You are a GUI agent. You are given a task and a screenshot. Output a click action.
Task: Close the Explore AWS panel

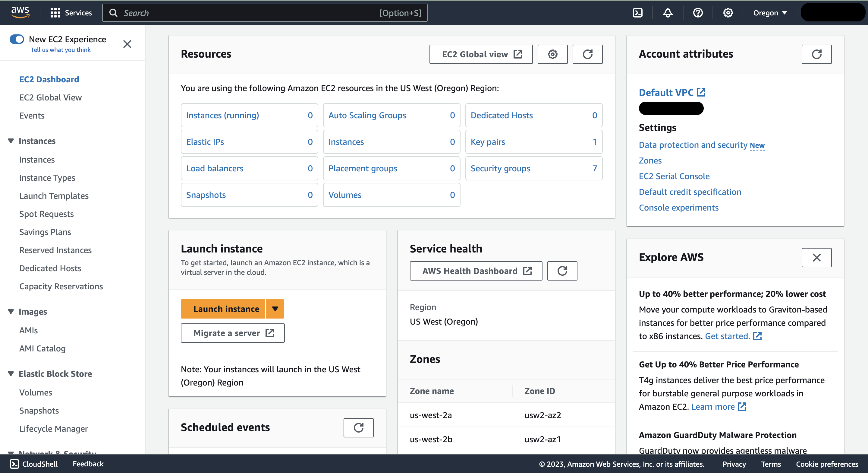tap(816, 258)
